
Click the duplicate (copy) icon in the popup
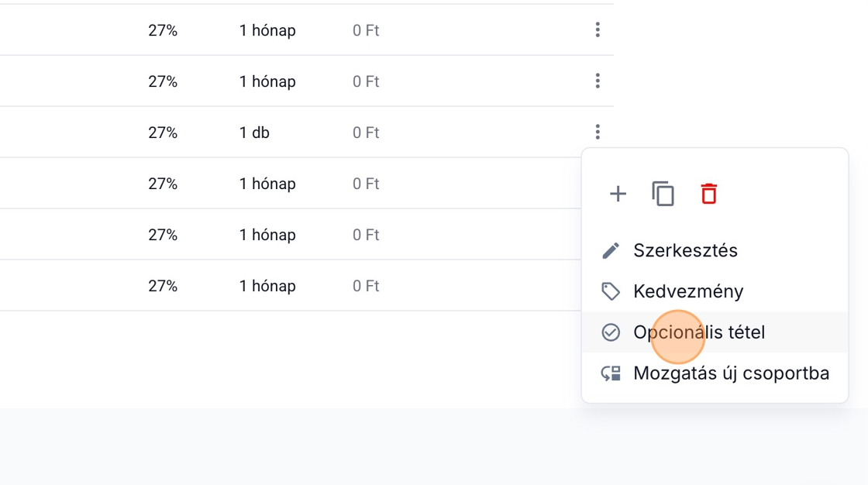663,194
